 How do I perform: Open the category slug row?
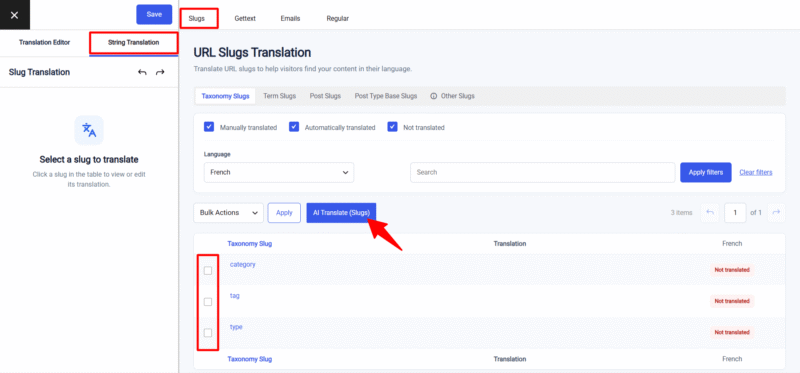tap(242, 264)
